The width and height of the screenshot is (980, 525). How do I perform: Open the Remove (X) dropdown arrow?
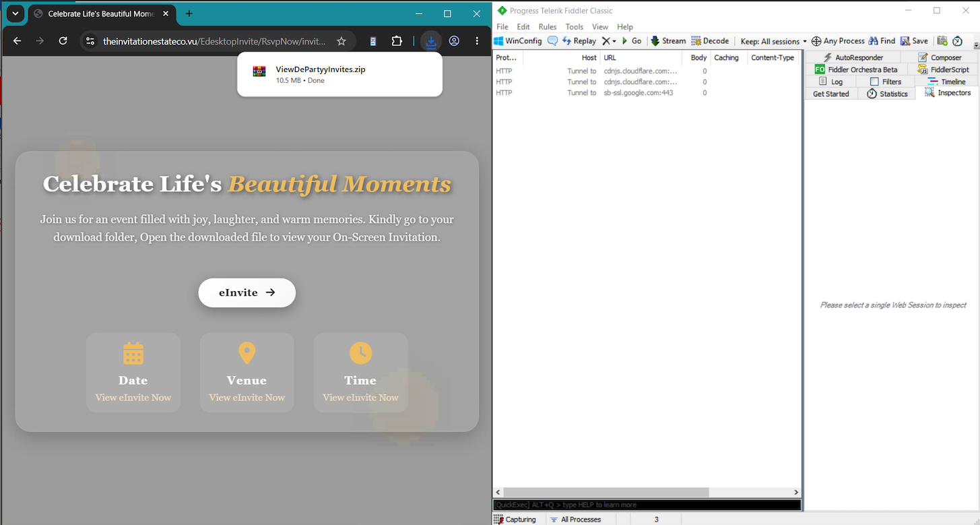[614, 41]
